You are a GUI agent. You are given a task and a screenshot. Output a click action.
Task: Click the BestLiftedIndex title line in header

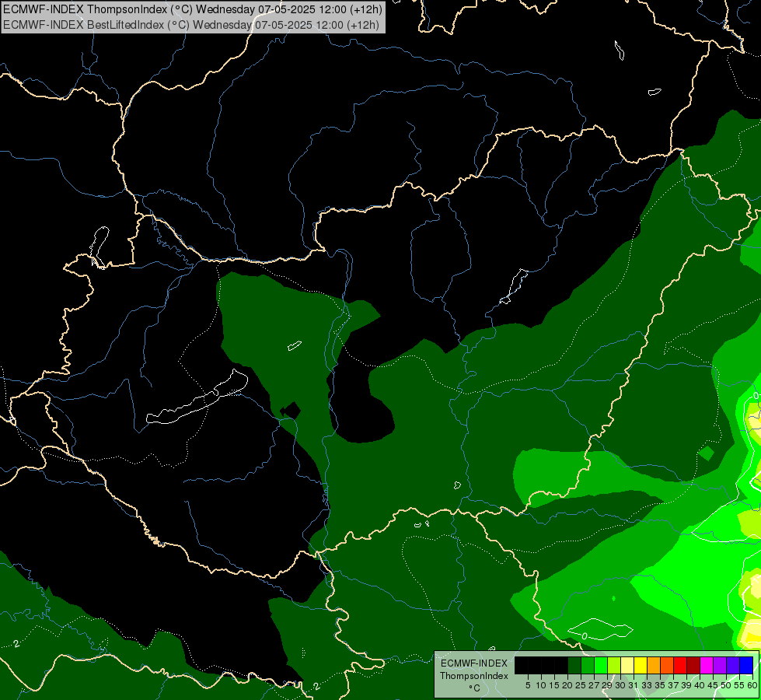pyautogui.click(x=191, y=25)
